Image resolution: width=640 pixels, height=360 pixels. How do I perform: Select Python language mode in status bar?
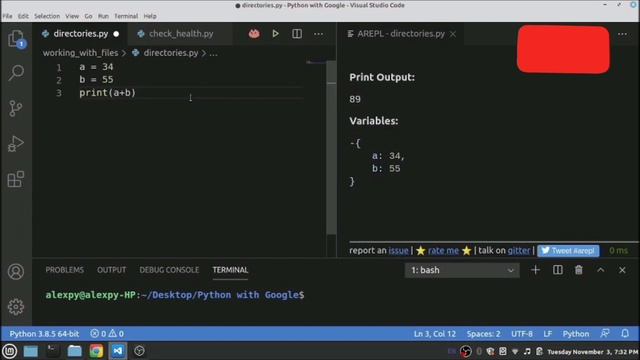(x=576, y=334)
